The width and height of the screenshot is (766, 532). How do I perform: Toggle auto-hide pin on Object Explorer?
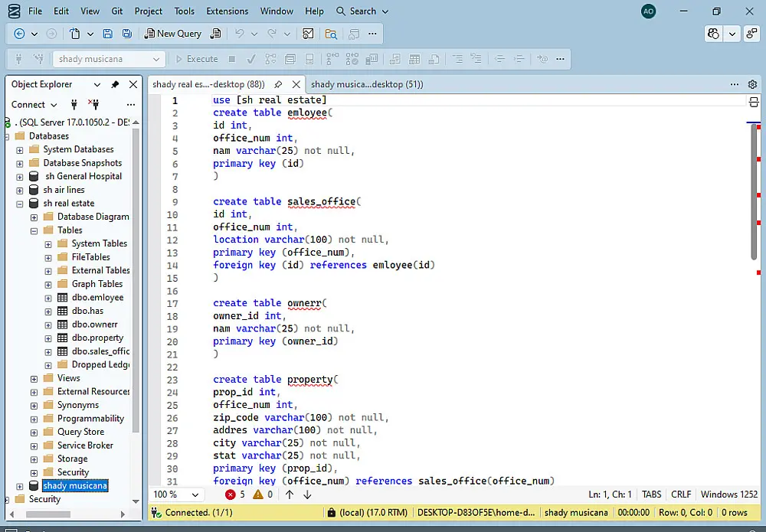pos(115,84)
